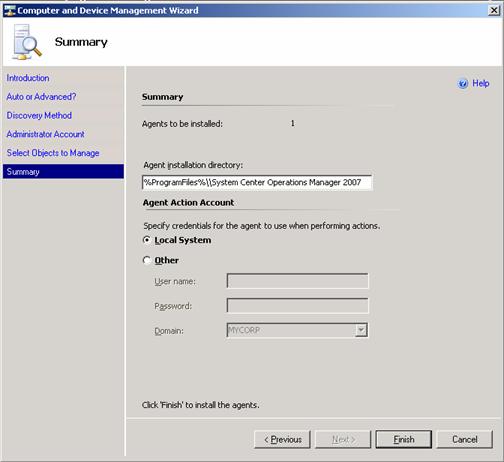Click the Password field
The width and height of the screenshot is (504, 462).
(x=298, y=306)
